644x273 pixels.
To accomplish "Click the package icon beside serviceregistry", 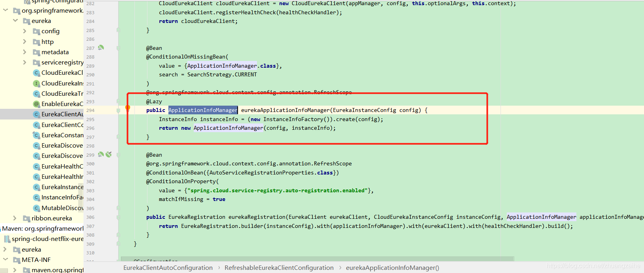I will (36, 63).
